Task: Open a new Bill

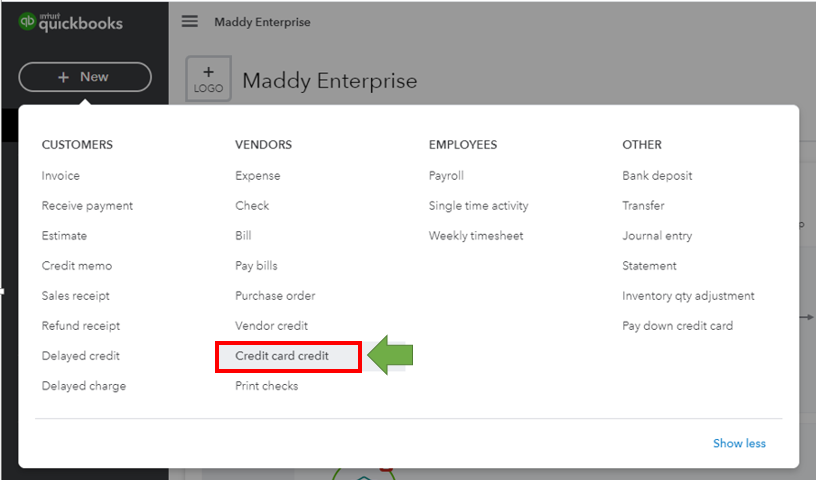Action: (243, 235)
